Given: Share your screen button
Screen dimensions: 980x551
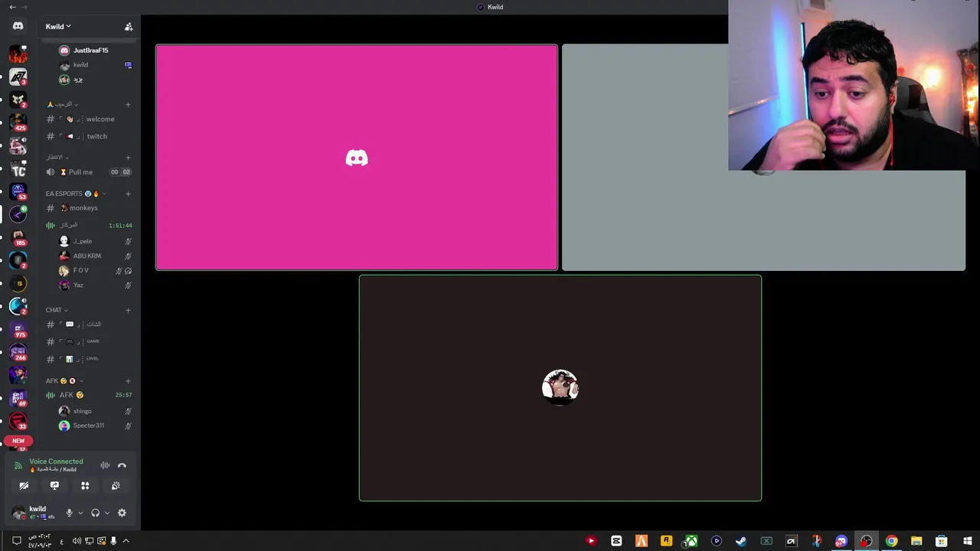Looking at the screenshot, I should click(54, 485).
